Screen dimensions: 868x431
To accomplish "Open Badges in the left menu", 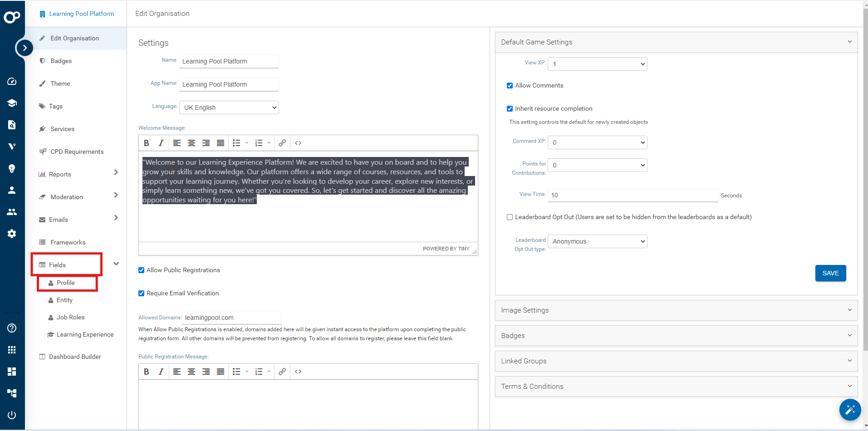I will (x=61, y=61).
